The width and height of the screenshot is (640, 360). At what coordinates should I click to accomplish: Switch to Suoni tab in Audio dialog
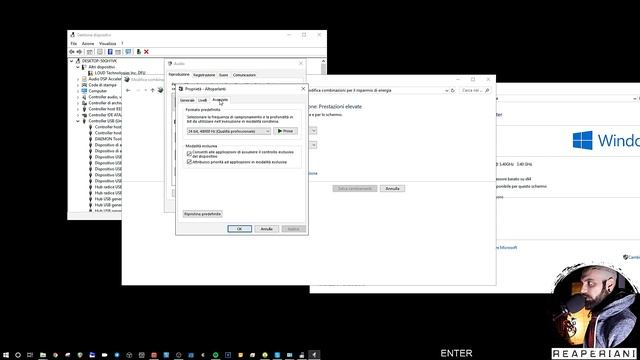[224, 75]
